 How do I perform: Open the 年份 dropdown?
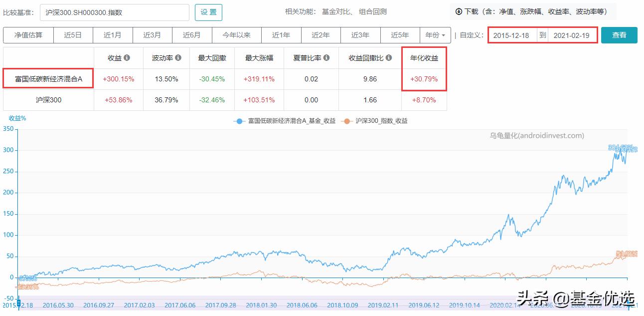click(436, 35)
